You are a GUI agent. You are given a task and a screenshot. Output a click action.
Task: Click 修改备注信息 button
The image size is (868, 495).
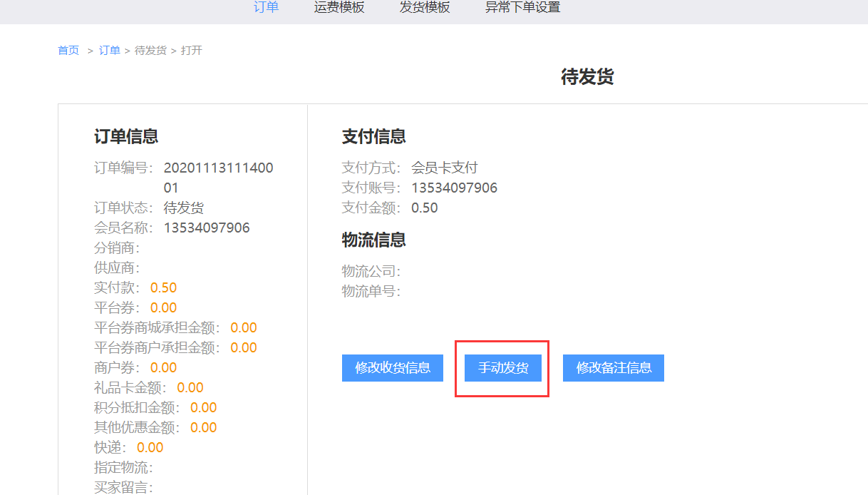tap(614, 368)
